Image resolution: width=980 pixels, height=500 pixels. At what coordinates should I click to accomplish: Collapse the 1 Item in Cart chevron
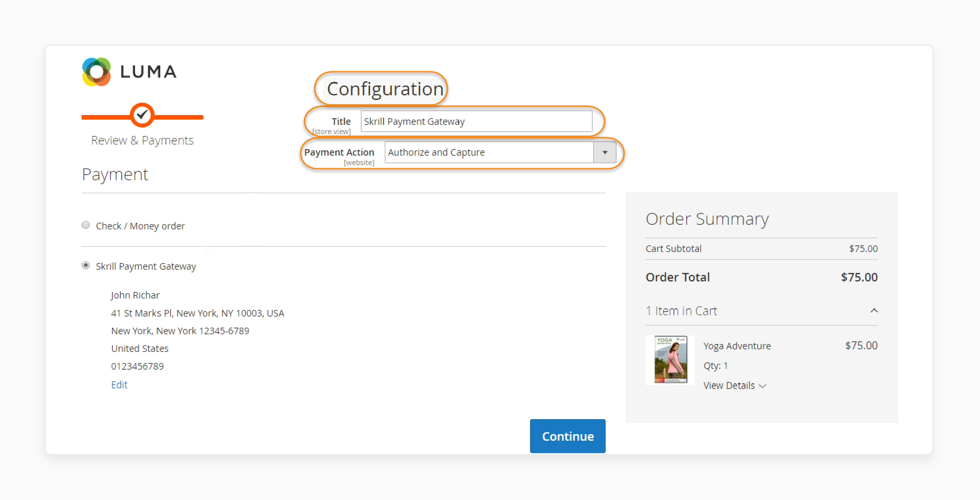point(874,311)
